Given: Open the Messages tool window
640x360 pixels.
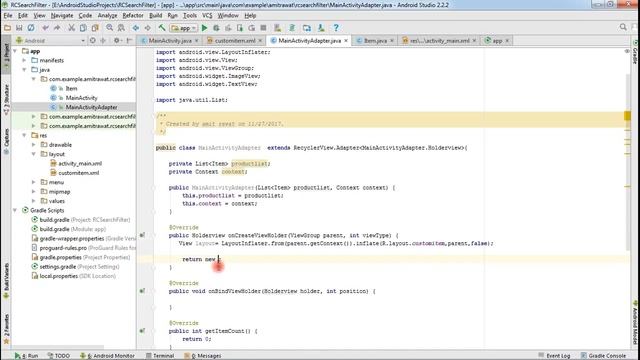Looking at the screenshot, I should pos(202,356).
